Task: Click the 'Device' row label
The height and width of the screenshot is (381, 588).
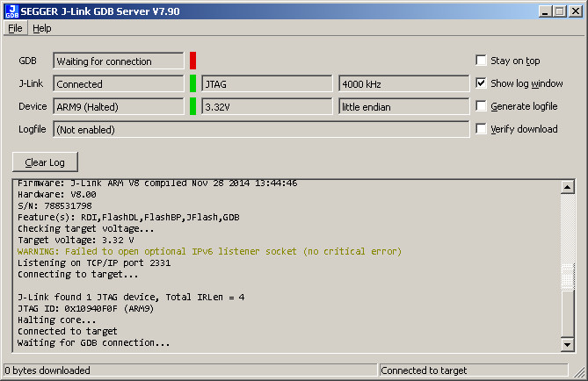Action: pyautogui.click(x=33, y=106)
